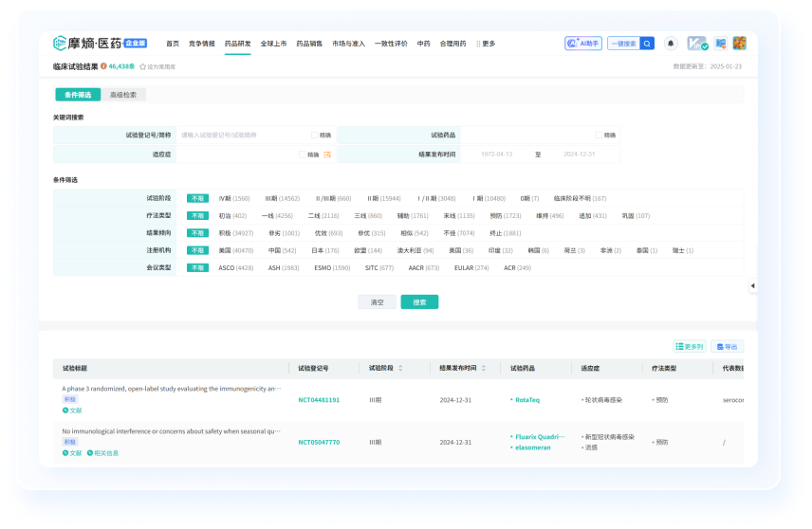This screenshot has height=529, width=812.
Task: Click the 一键搜索 box
Action: pos(623,44)
